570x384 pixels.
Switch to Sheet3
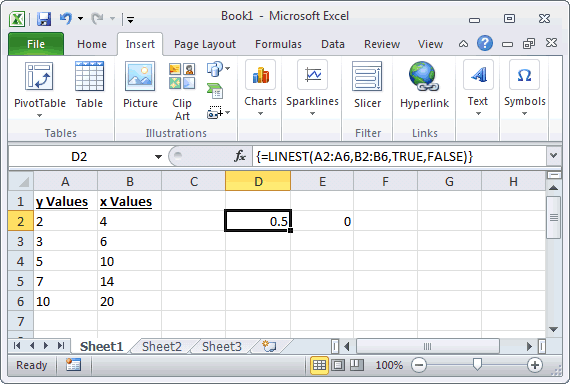click(222, 347)
